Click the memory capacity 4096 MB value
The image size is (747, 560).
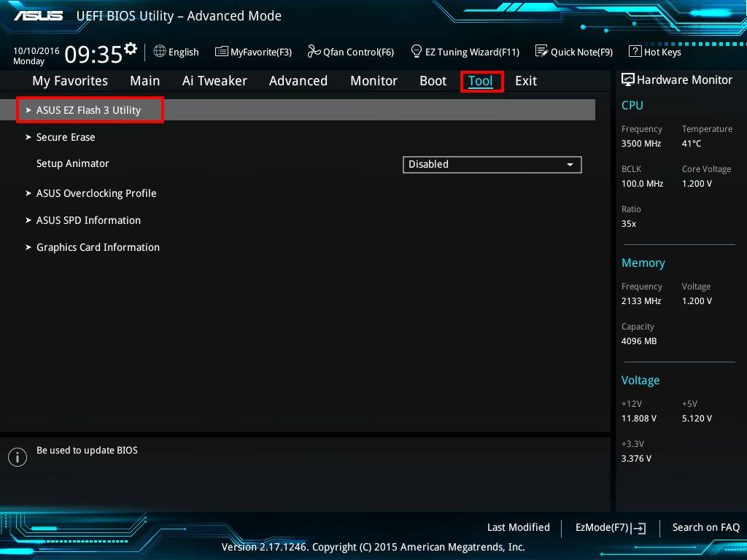pyautogui.click(x=639, y=341)
